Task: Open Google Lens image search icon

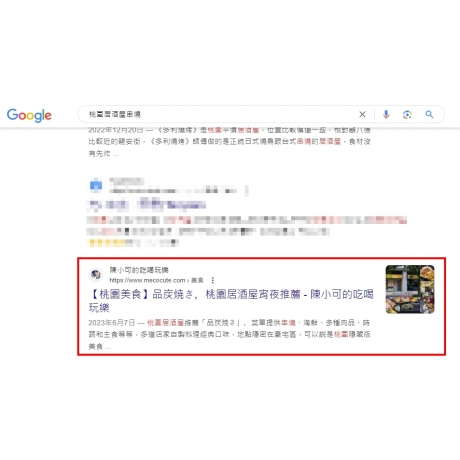Action: coord(407,115)
